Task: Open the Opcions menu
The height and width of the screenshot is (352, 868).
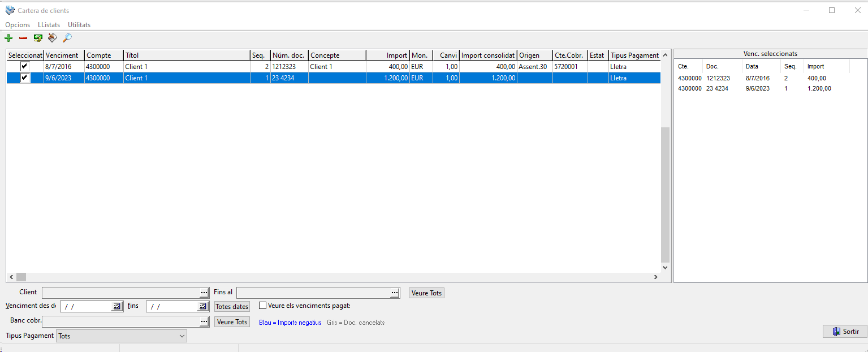Action: pos(18,25)
